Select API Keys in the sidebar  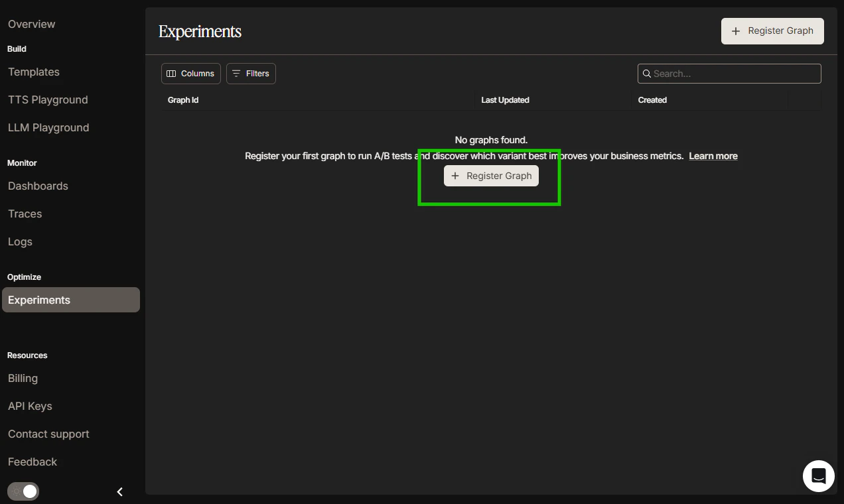(x=30, y=406)
